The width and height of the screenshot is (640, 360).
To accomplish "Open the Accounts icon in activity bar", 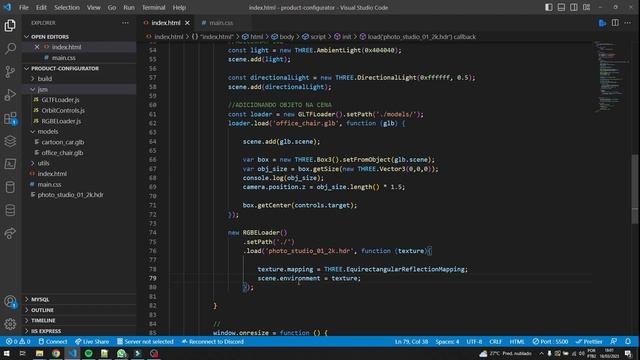I will pyautogui.click(x=10, y=302).
